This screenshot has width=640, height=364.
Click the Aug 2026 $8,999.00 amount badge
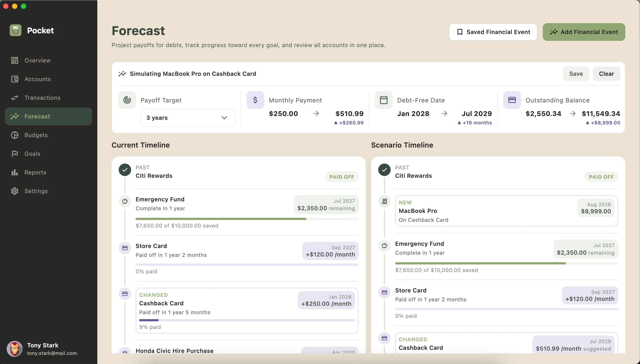click(596, 208)
